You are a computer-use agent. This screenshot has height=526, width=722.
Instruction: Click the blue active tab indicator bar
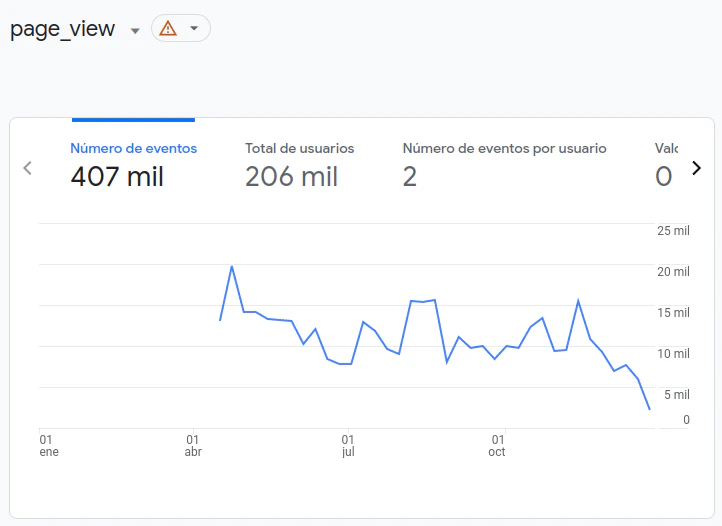point(133,120)
